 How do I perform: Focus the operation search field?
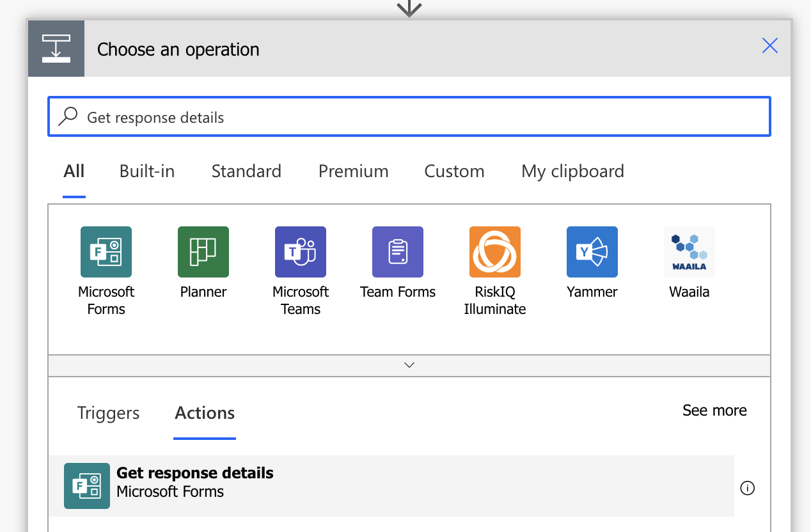[409, 116]
